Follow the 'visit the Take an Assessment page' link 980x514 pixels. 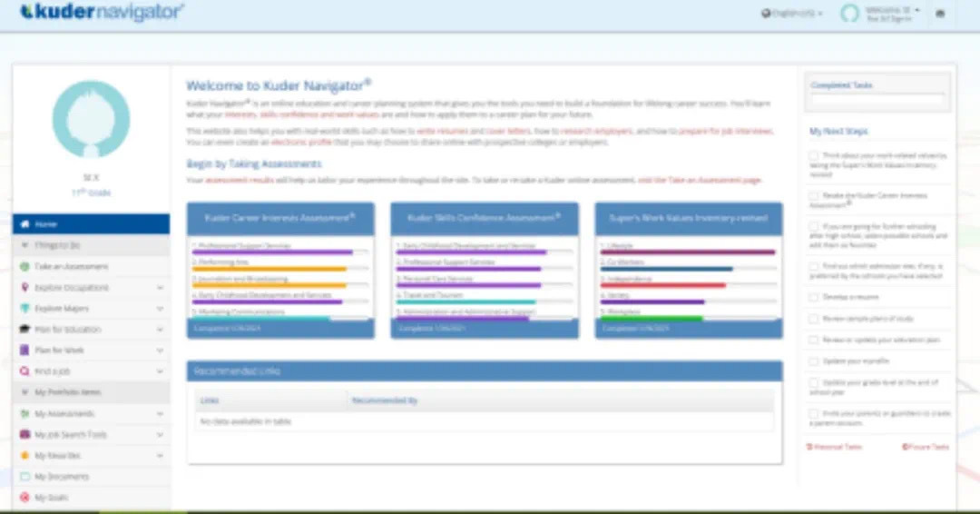point(700,180)
